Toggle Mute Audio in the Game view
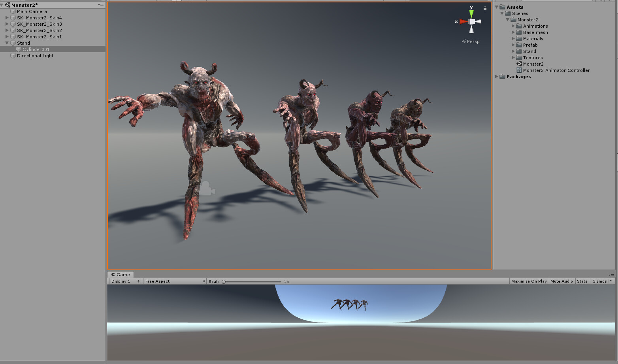Image resolution: width=618 pixels, height=364 pixels. [x=561, y=281]
